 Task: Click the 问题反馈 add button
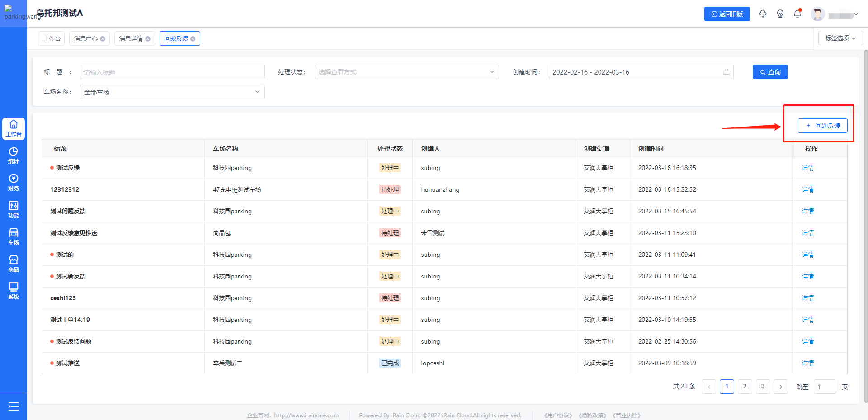click(822, 126)
